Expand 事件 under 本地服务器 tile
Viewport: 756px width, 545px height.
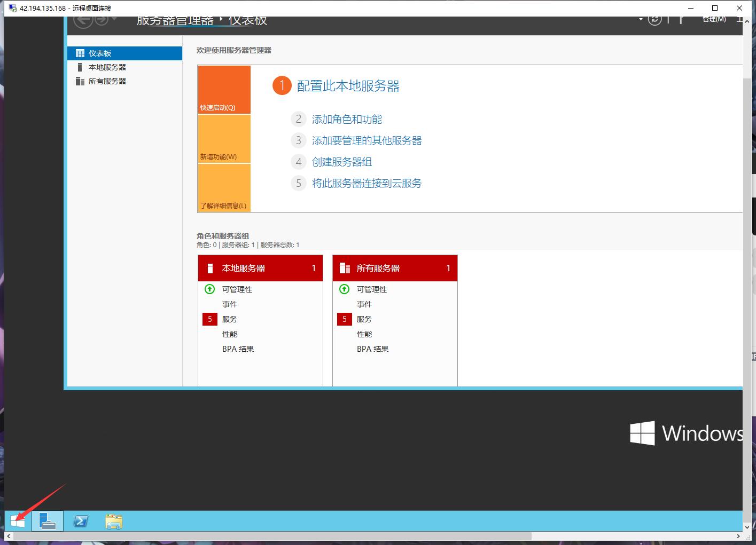pos(229,304)
